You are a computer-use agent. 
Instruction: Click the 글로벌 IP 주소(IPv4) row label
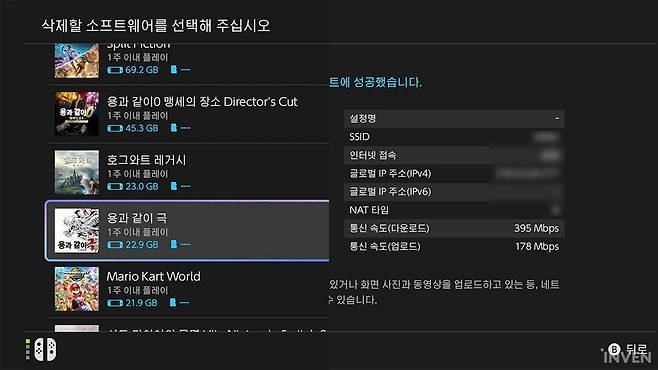click(390, 174)
